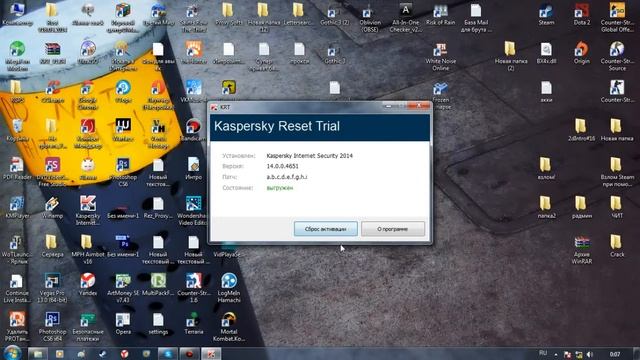This screenshot has width=640, height=360.
Task: Switch to Skype in the taskbar
Action: coord(168,353)
